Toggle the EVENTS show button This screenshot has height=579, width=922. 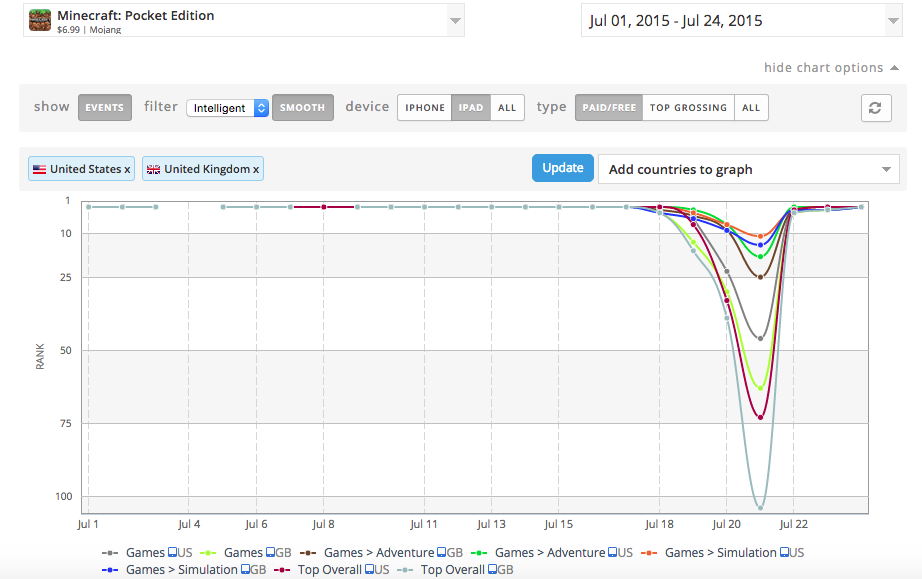[x=105, y=108]
